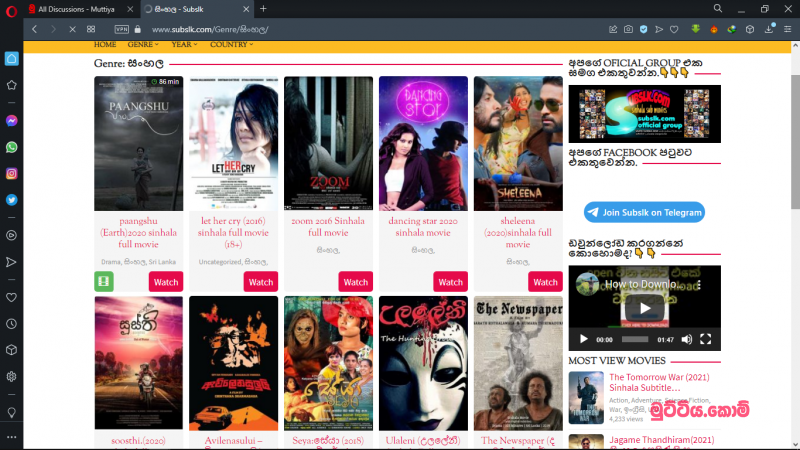This screenshot has height=450, width=800.
Task: Open the speed dial grid icon
Action: coord(91,30)
